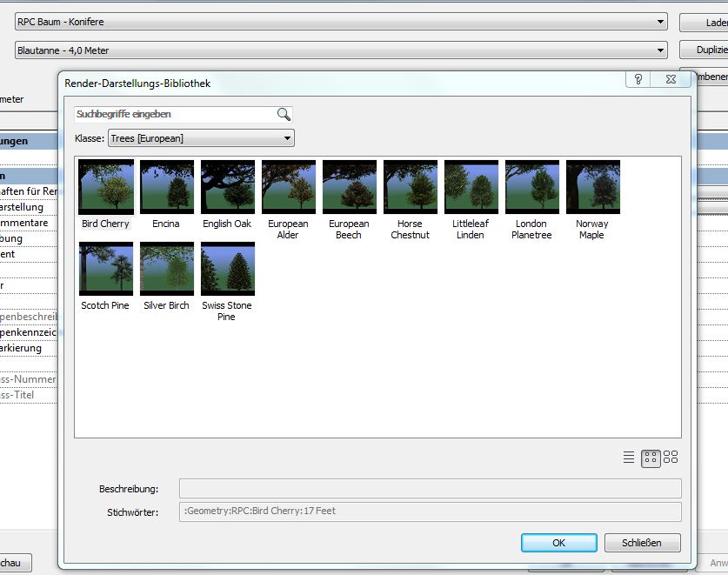Choose the Scotch Pine thumbnail
This screenshot has height=575, width=728.
(106, 269)
